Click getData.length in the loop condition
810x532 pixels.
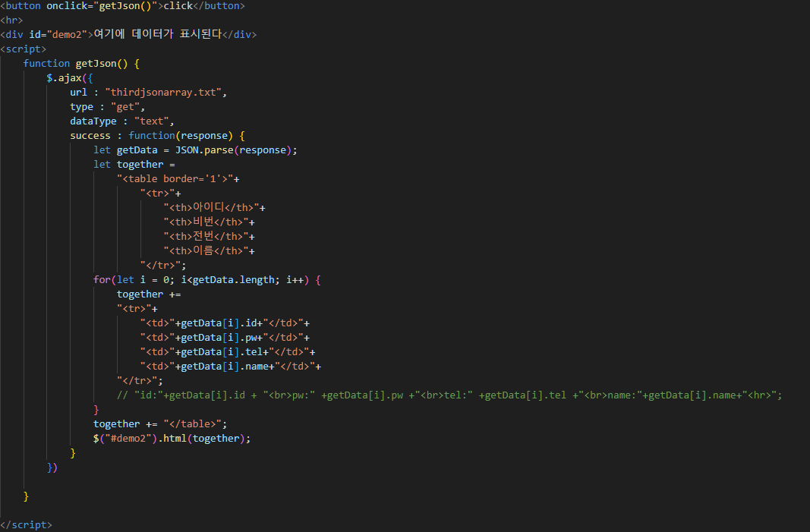click(234, 280)
